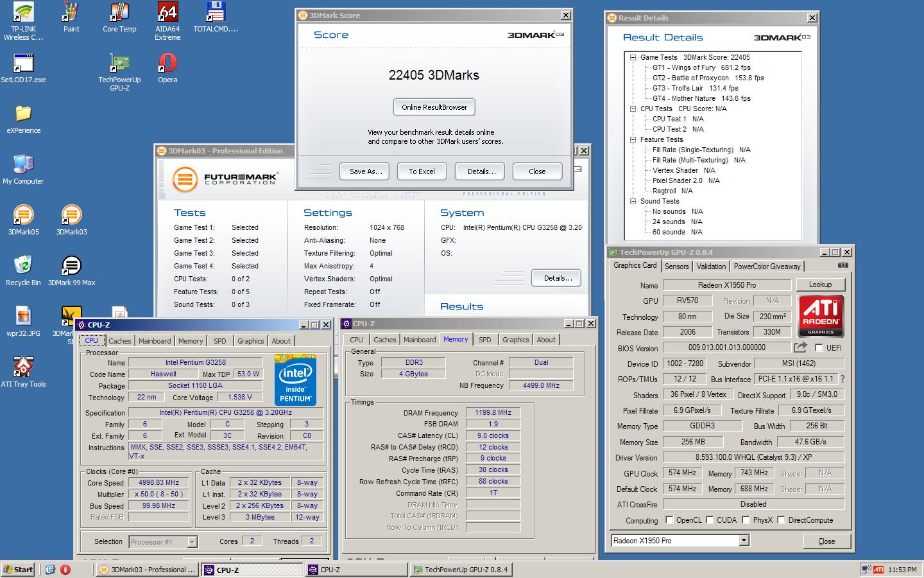
Task: Select GT1 - Wings of Fury result row
Action: click(701, 67)
